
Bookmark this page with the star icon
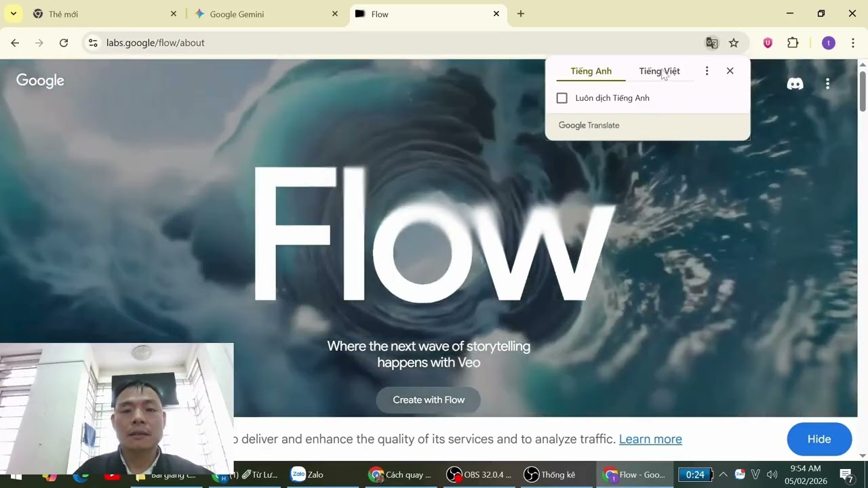point(734,43)
